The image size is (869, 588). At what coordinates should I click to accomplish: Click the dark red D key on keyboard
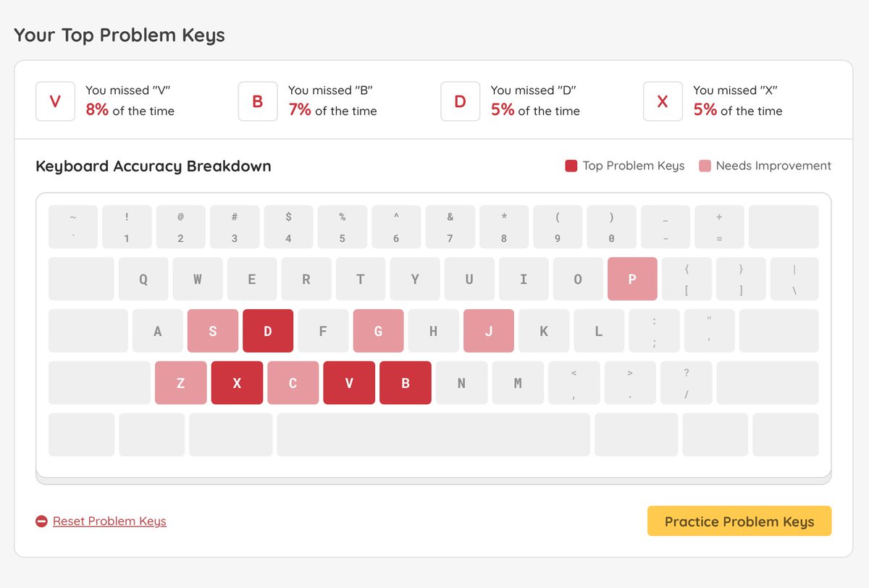(268, 331)
